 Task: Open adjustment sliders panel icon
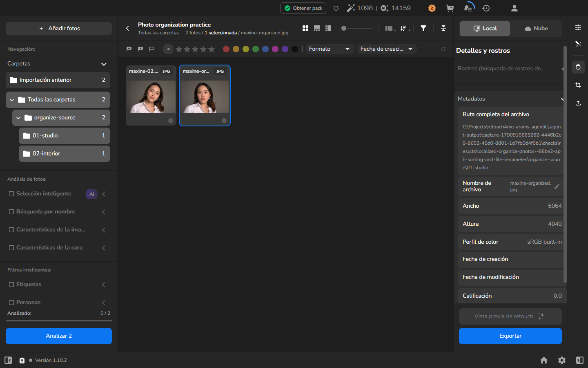tap(578, 27)
